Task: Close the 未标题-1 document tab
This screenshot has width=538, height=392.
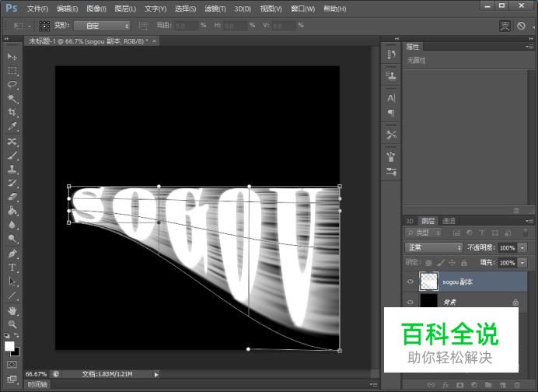Action: (x=155, y=41)
